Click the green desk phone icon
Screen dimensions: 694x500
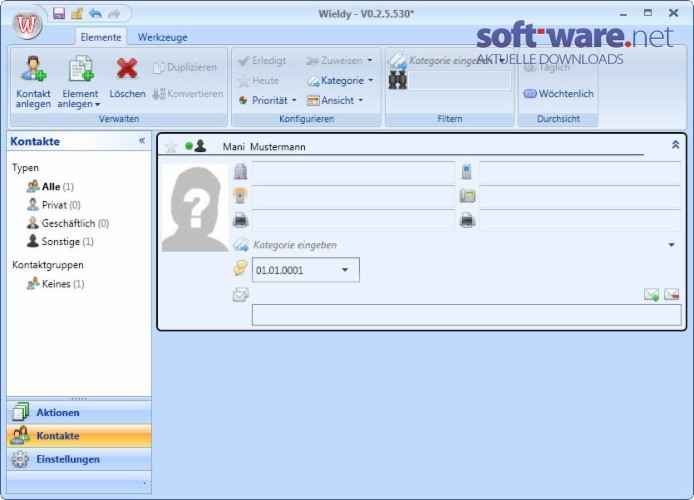[x=467, y=196]
